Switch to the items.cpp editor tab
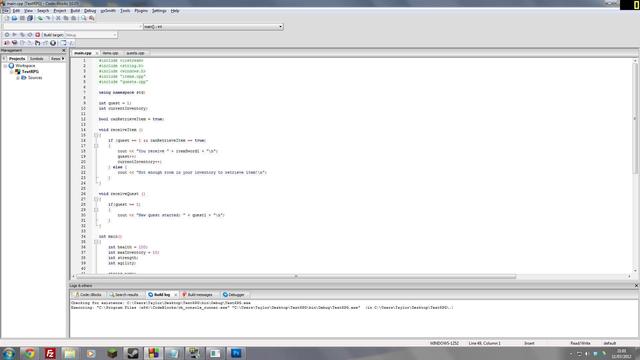The width and height of the screenshot is (640, 360). 110,53
